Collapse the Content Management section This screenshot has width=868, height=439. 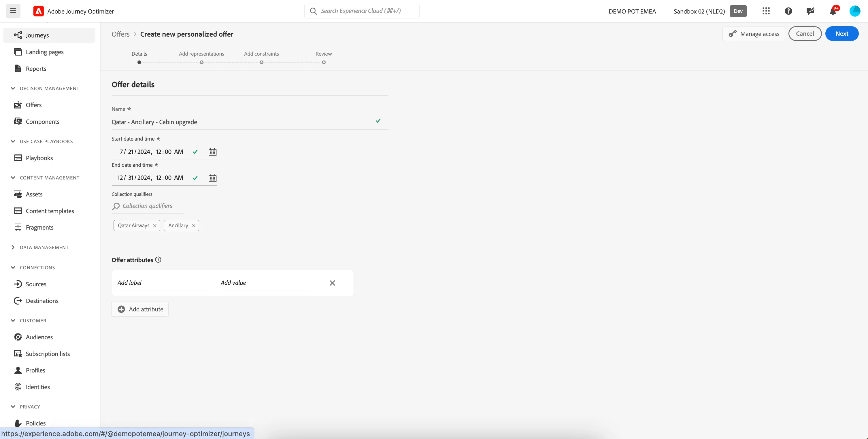point(13,178)
